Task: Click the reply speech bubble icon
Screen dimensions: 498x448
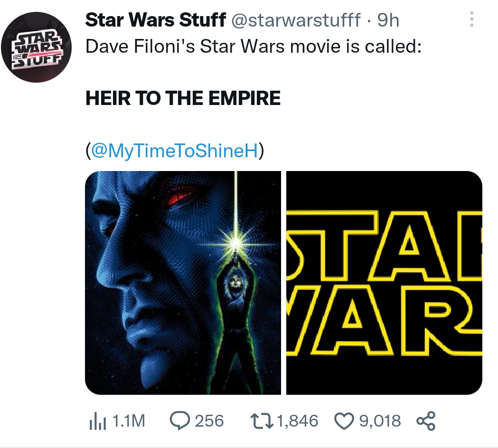Action: coord(179,420)
